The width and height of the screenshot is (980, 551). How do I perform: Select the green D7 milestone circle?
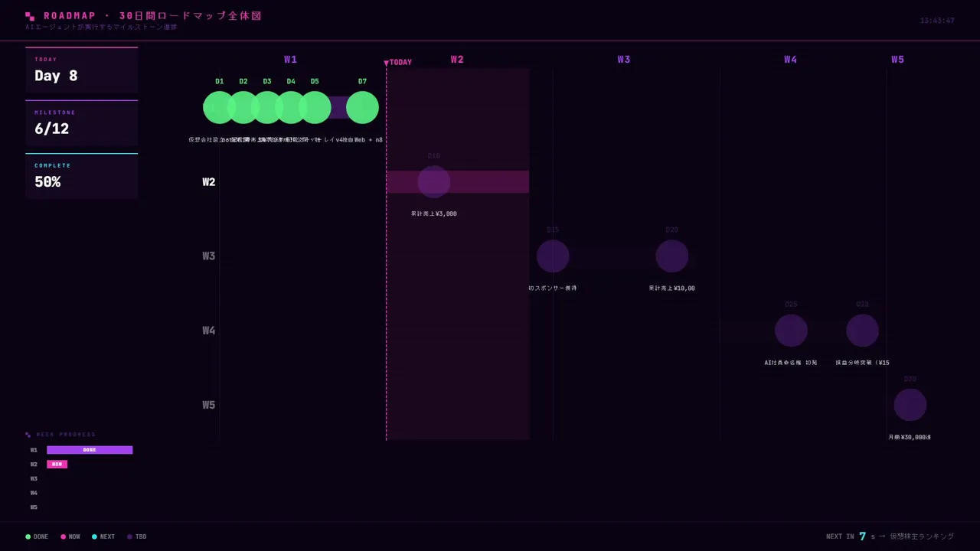pyautogui.click(x=362, y=108)
